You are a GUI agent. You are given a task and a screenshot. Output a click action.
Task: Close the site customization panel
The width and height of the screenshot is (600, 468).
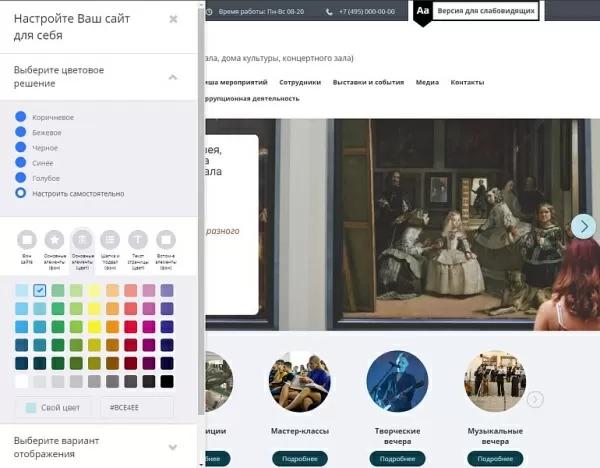click(x=173, y=19)
